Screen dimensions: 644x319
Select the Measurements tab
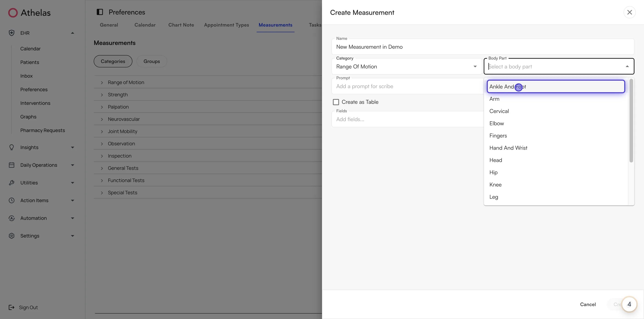pyautogui.click(x=276, y=25)
